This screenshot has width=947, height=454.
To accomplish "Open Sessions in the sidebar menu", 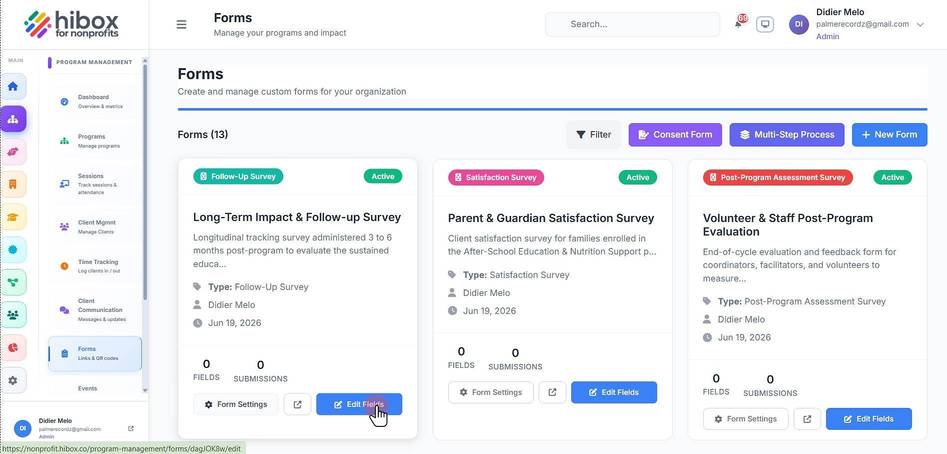I will click(x=94, y=184).
